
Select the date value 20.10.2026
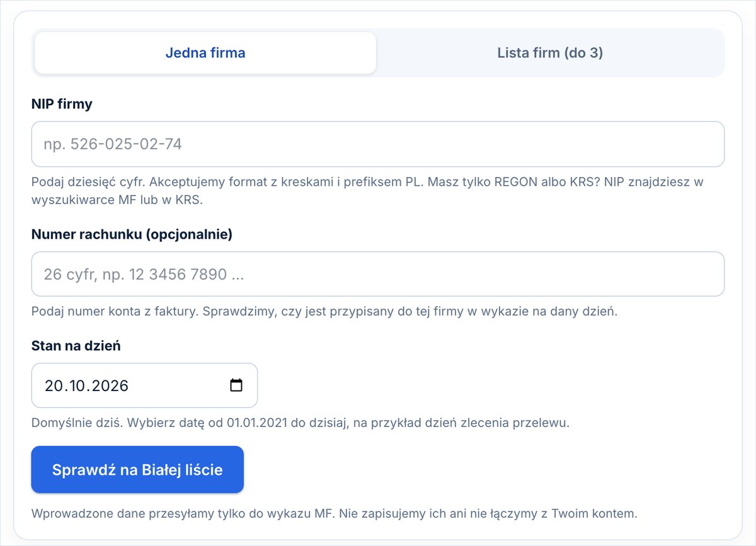click(86, 385)
